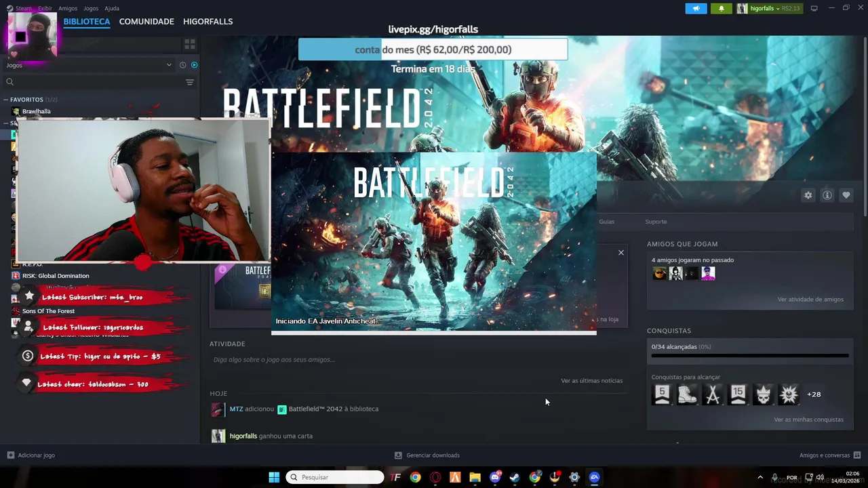This screenshot has width=868, height=488.
Task: Open File Explorer from the taskbar
Action: [x=475, y=477]
